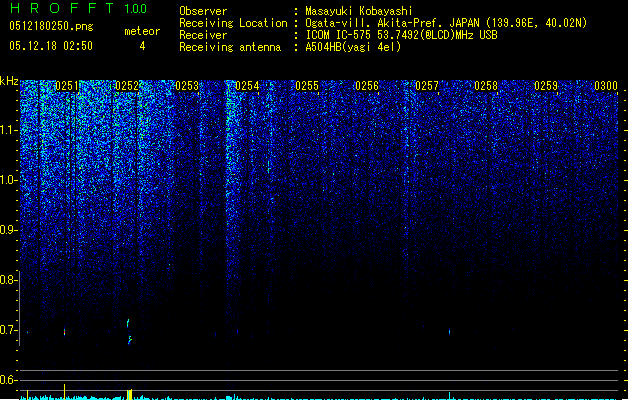Click the 0258 time marker

[486, 86]
